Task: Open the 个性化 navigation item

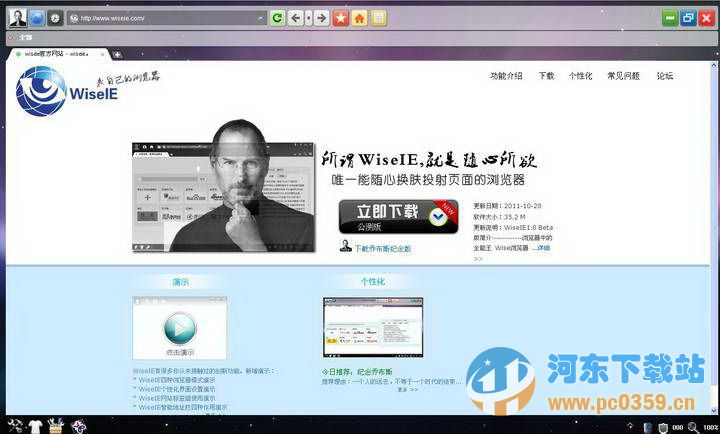Action: 580,76
